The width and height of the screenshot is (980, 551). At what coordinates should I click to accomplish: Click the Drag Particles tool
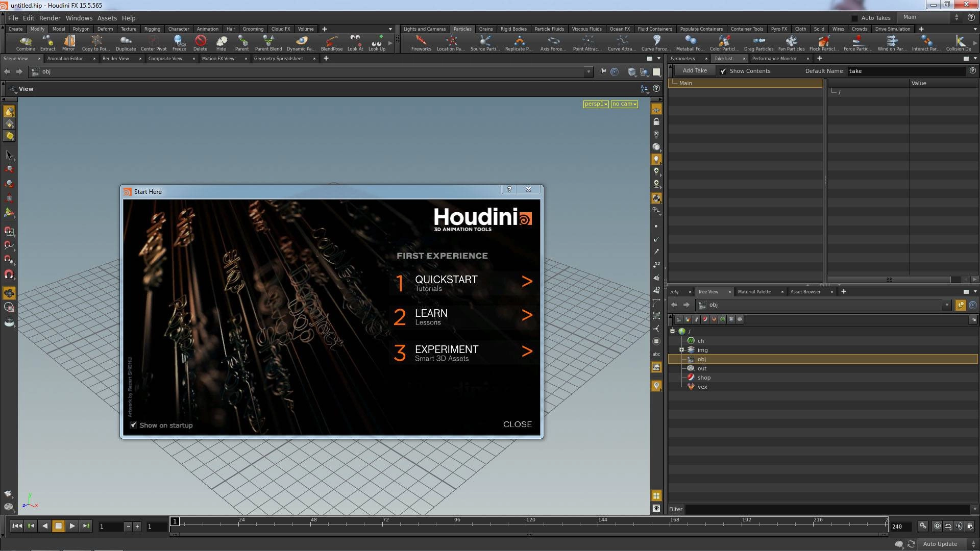(758, 43)
